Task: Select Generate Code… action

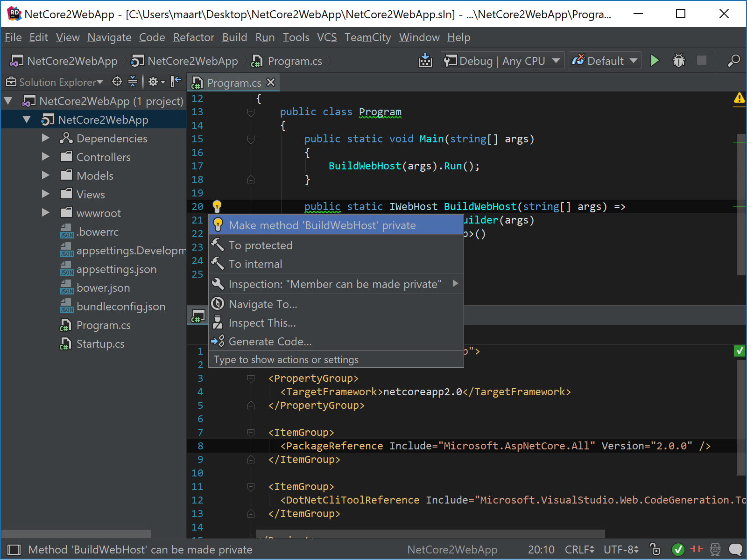Action: point(336,341)
